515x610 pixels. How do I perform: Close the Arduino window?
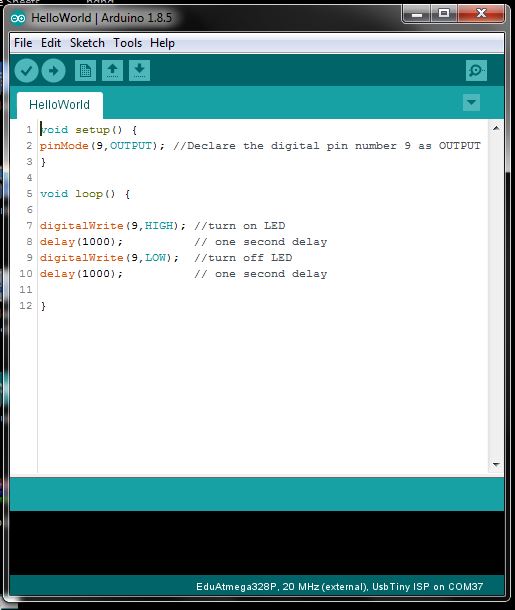pos(482,14)
